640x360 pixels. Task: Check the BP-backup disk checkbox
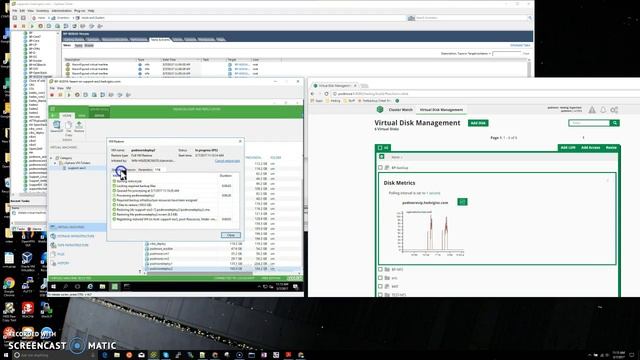380,168
